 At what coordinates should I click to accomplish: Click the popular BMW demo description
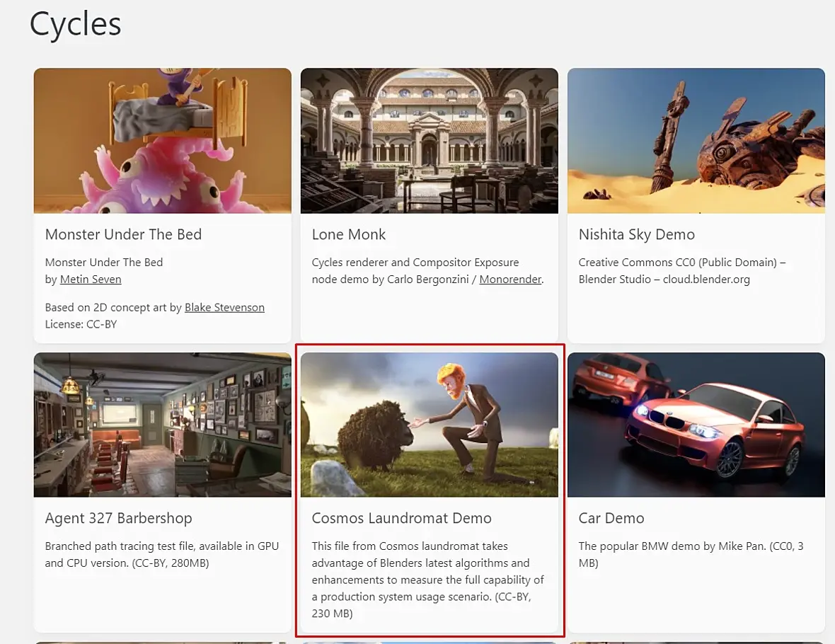coord(691,555)
